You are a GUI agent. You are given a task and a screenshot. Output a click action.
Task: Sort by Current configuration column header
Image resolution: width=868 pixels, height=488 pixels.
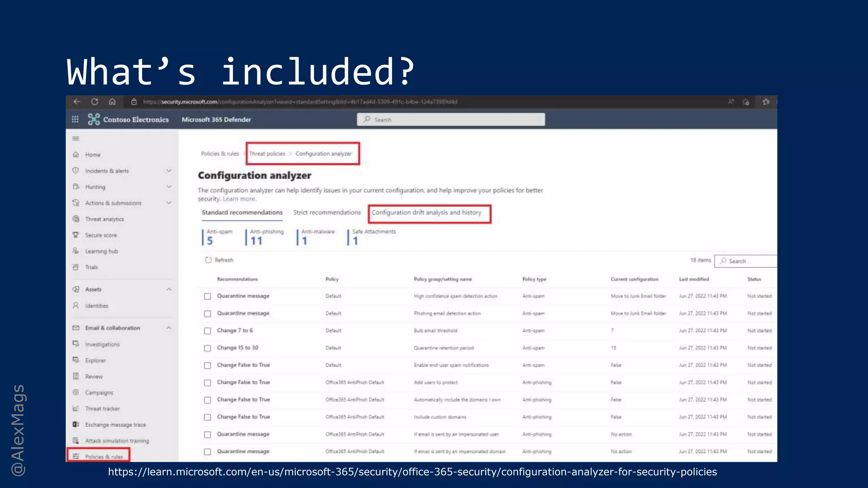634,280
